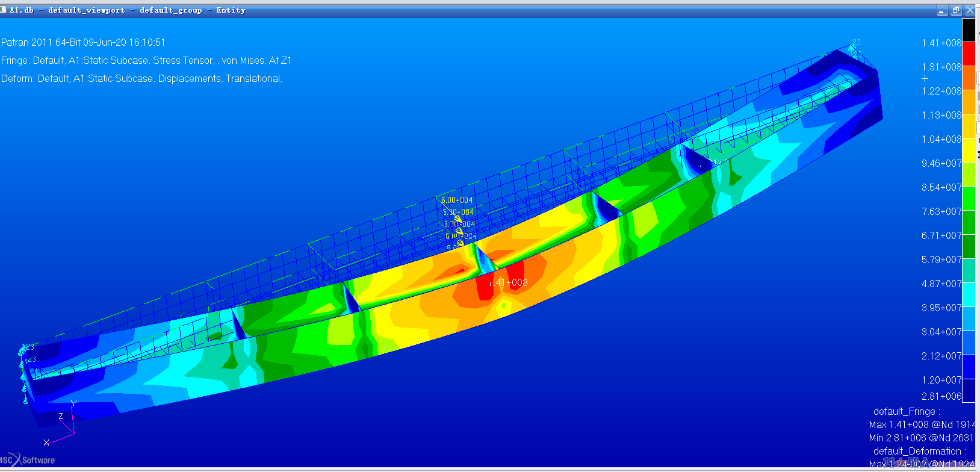
Task: Select the legend value 2.12+007
Action: pos(941,356)
